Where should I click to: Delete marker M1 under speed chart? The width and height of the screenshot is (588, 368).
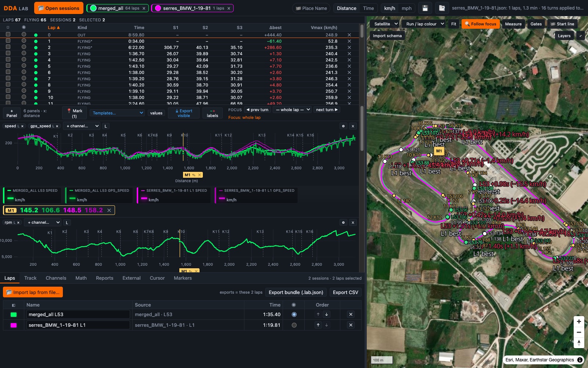coord(200,175)
